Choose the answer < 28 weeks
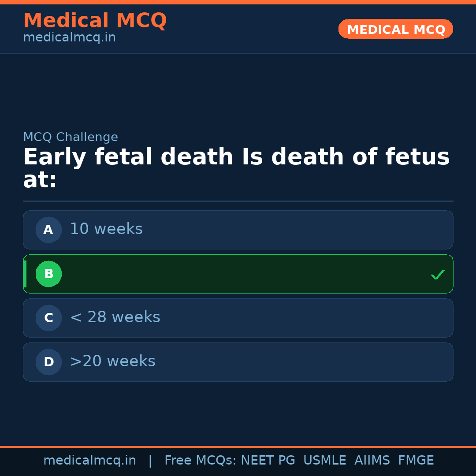The width and height of the screenshot is (476, 476). click(x=115, y=317)
